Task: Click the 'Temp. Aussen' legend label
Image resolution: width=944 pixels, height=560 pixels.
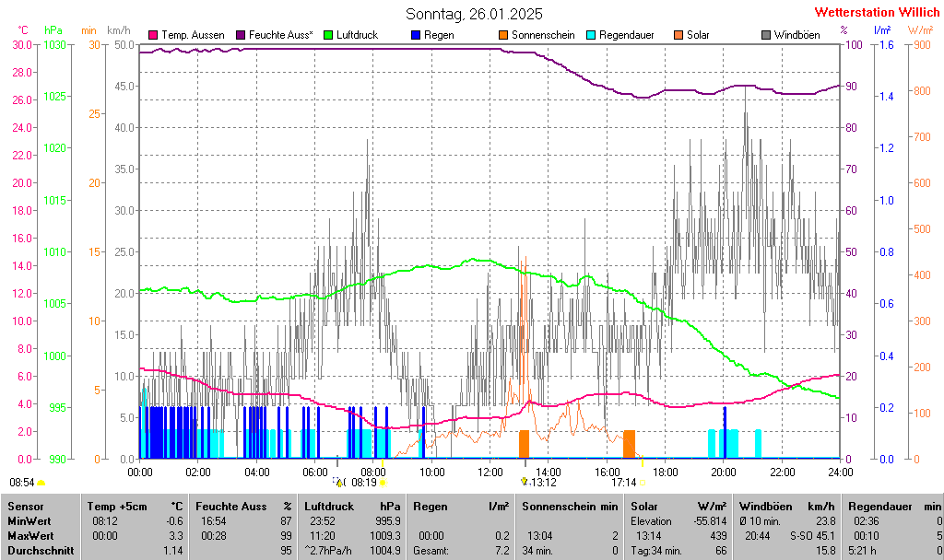Action: pos(193,35)
